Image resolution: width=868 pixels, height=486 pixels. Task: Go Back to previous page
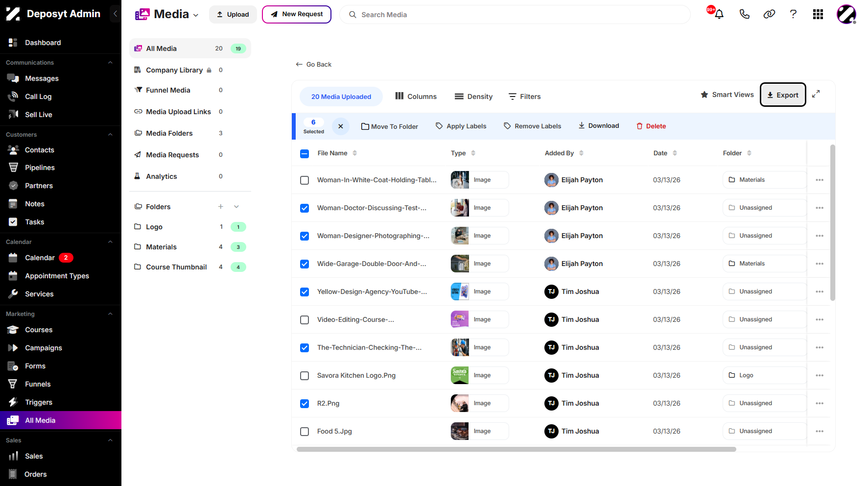[x=314, y=64]
